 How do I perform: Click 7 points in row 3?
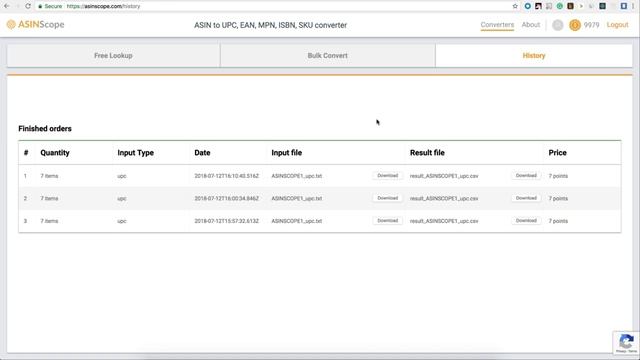pos(558,221)
